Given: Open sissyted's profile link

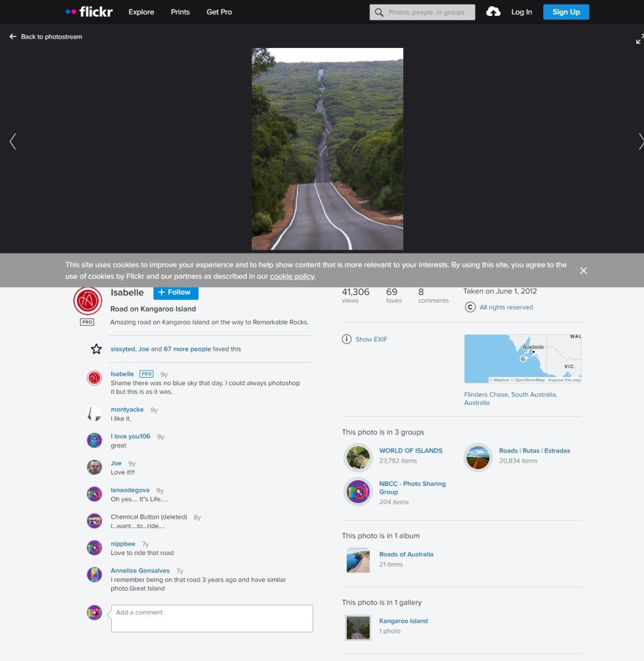Looking at the screenshot, I should coord(122,349).
